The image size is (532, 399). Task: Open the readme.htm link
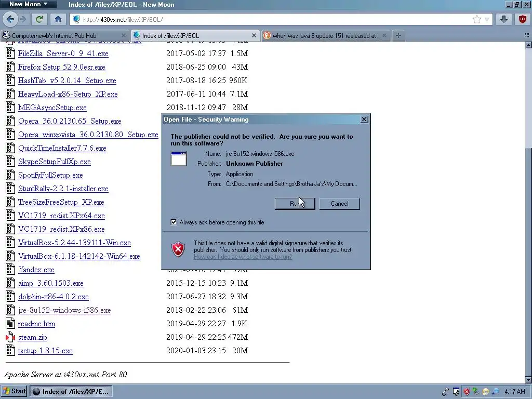tap(36, 324)
